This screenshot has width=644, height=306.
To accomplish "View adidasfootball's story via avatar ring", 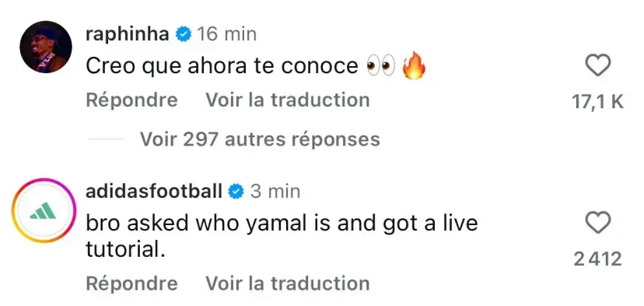I will [44, 210].
